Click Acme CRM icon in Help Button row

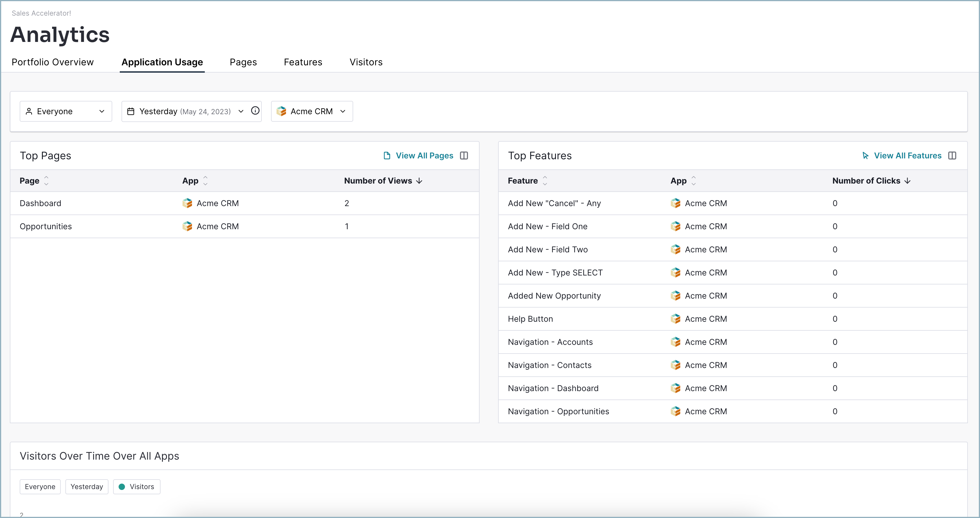click(x=675, y=319)
